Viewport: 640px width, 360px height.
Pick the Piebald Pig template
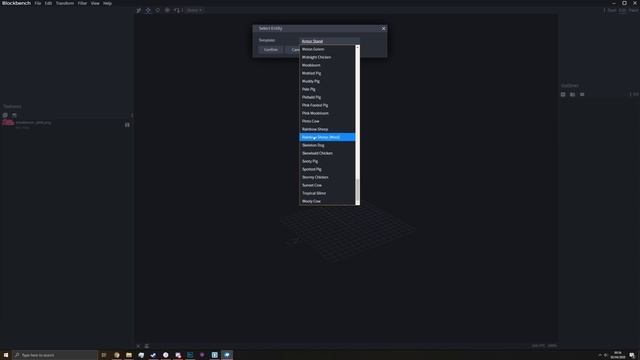327,97
